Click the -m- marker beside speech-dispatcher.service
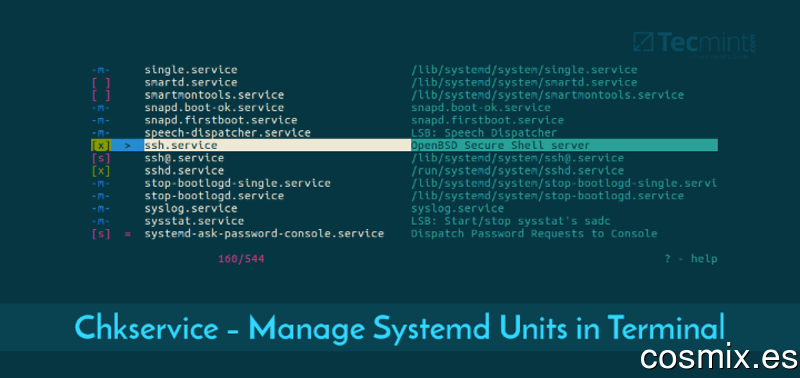Image resolution: width=800 pixels, height=378 pixels. (x=101, y=133)
